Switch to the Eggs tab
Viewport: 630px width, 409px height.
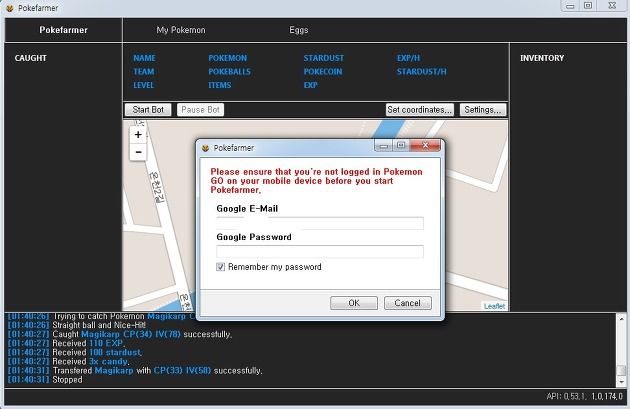click(x=299, y=30)
